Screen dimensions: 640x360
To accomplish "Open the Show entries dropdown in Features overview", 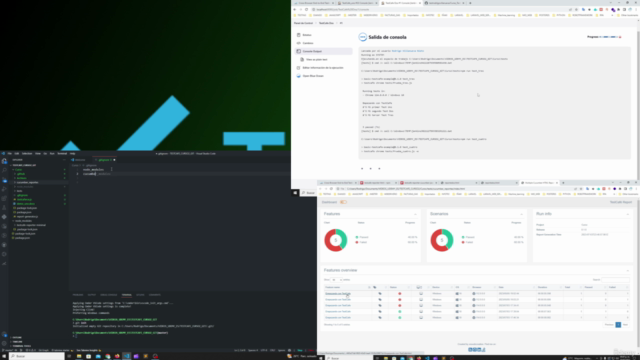I will (336, 280).
